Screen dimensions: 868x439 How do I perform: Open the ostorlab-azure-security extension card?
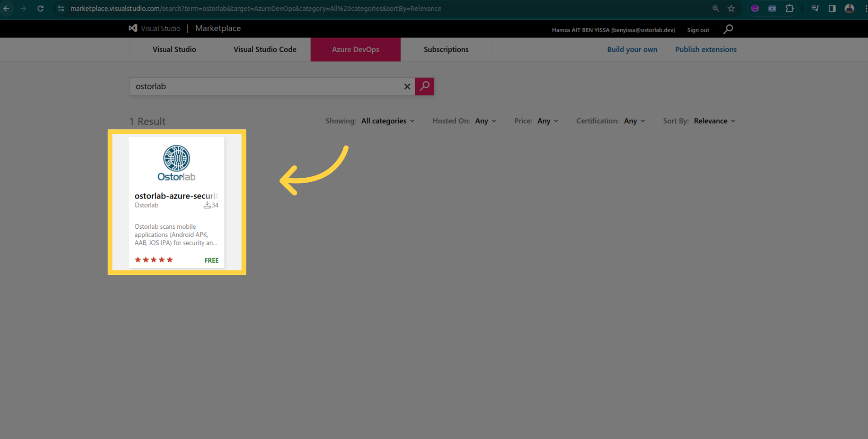pyautogui.click(x=176, y=202)
